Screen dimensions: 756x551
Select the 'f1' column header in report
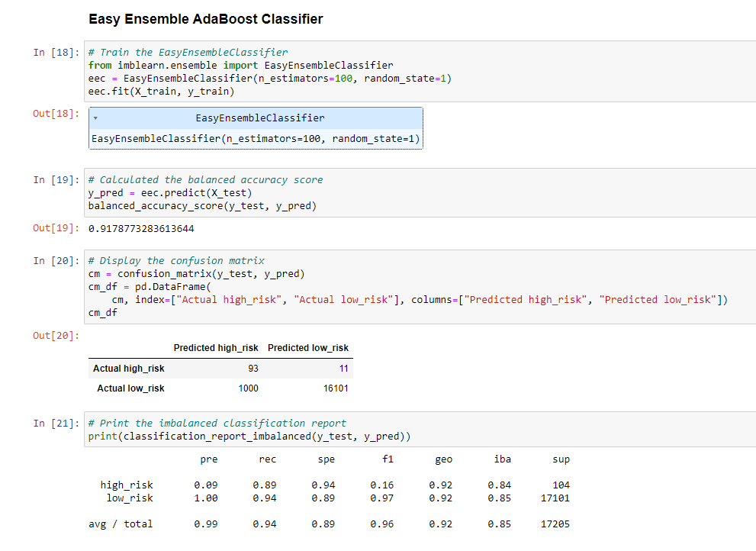click(388, 459)
